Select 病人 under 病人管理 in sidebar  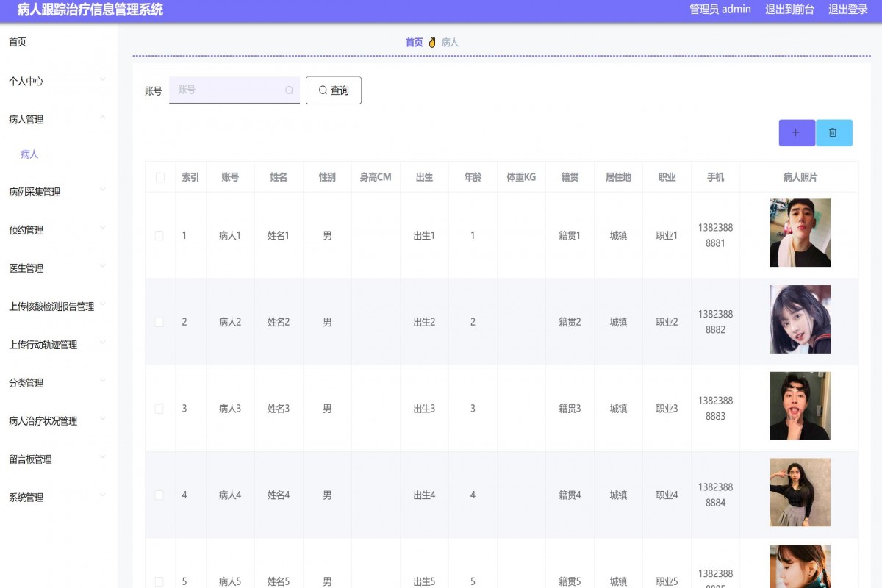28,154
